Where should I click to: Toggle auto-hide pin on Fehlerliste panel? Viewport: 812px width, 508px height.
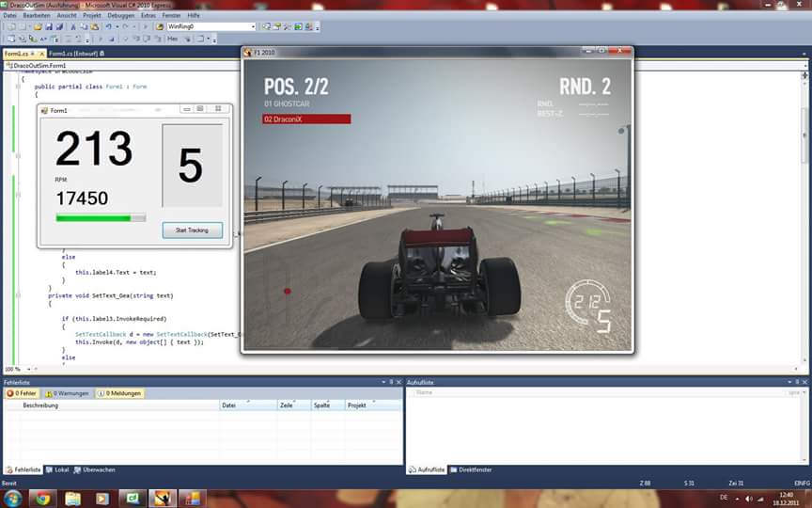pos(392,382)
